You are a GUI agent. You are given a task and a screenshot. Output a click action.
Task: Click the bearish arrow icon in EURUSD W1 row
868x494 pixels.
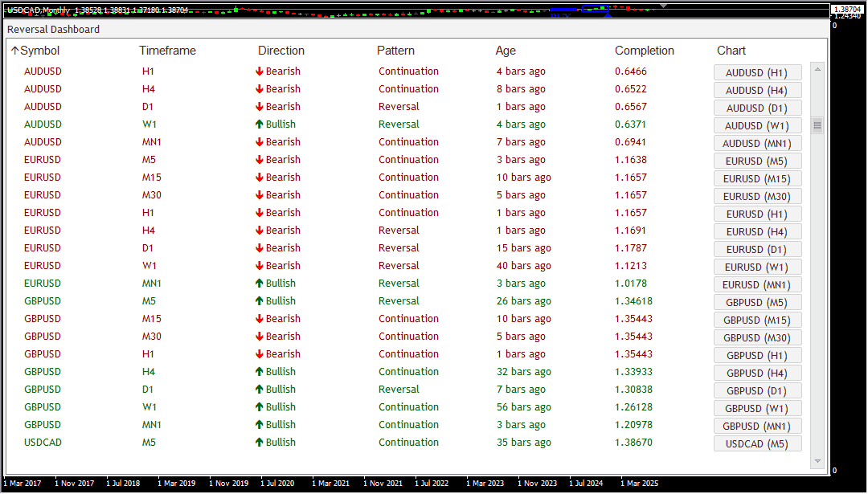(259, 266)
